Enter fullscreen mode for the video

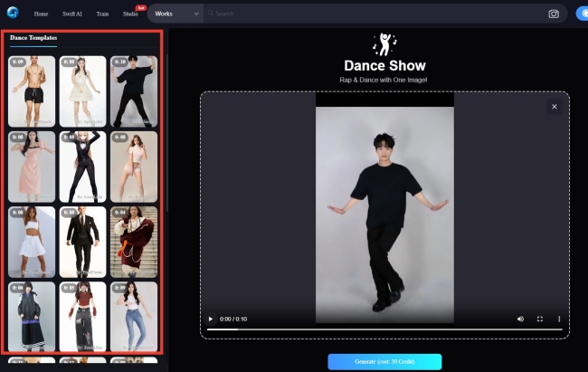tap(540, 319)
